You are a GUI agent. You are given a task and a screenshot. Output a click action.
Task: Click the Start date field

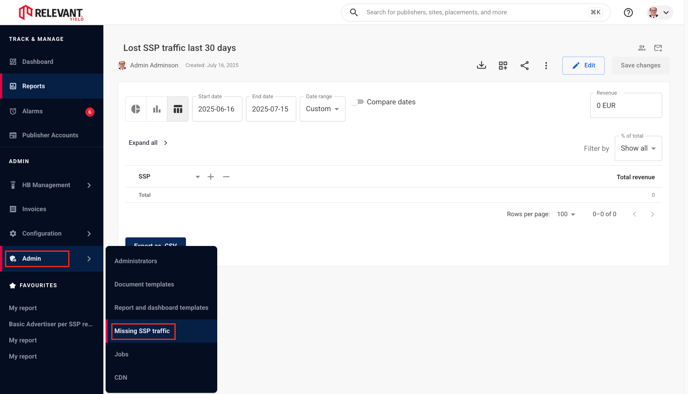217,109
